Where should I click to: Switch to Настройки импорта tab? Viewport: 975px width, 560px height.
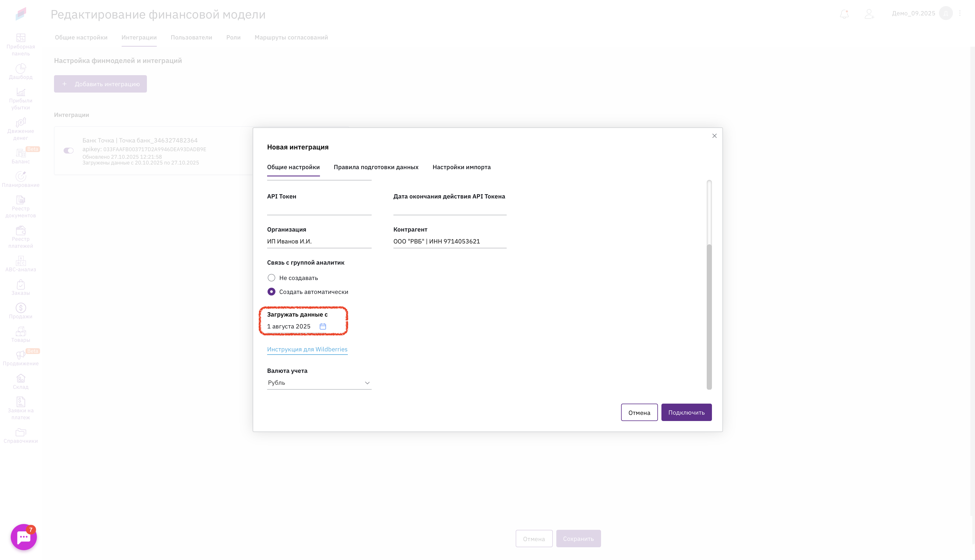(x=461, y=167)
